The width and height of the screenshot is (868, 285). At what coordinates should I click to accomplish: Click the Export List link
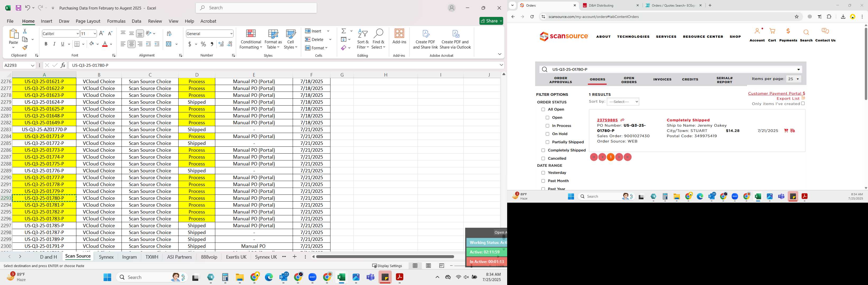click(x=788, y=99)
